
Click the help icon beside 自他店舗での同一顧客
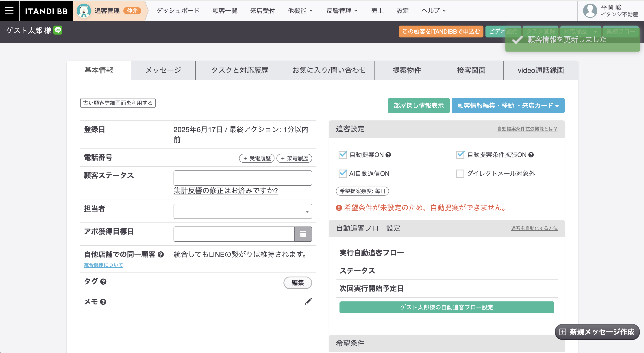point(161,255)
